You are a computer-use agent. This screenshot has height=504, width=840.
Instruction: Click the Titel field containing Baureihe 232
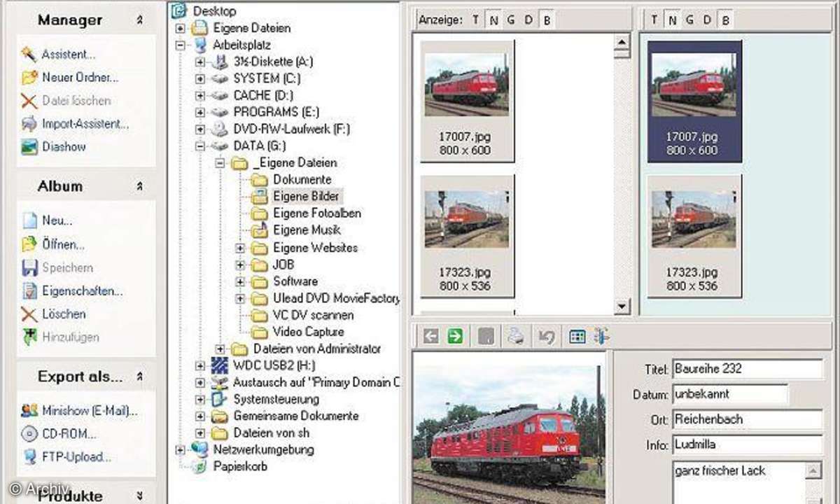pos(747,369)
